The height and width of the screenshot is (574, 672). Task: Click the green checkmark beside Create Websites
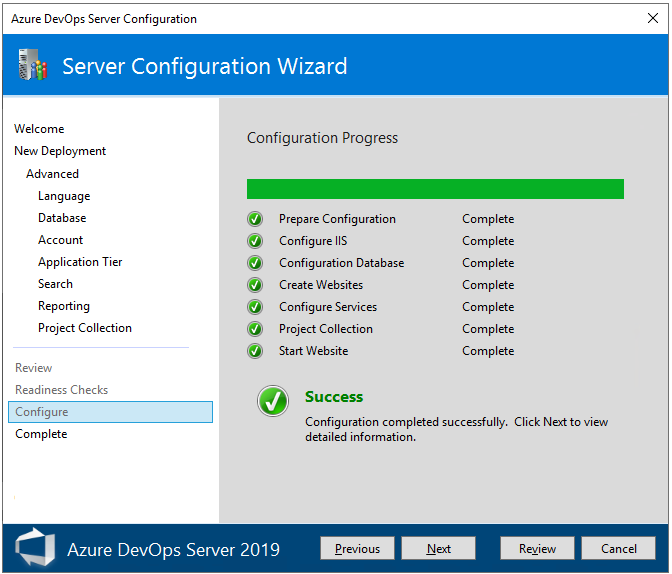[255, 285]
